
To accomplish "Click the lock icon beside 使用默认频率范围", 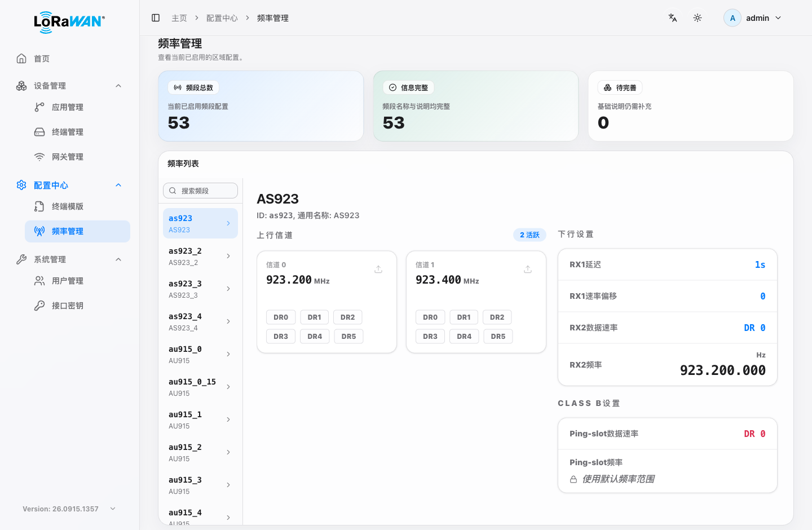I will pyautogui.click(x=573, y=479).
